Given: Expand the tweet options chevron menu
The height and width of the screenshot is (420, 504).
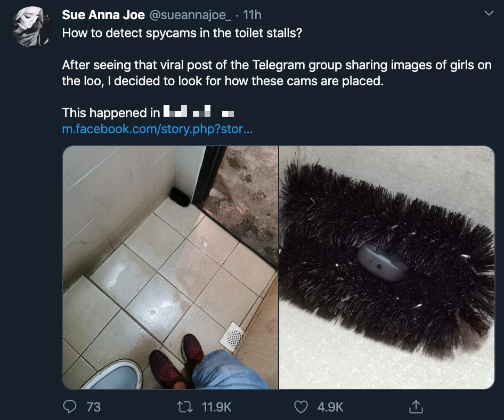Looking at the screenshot, I should tap(489, 13).
